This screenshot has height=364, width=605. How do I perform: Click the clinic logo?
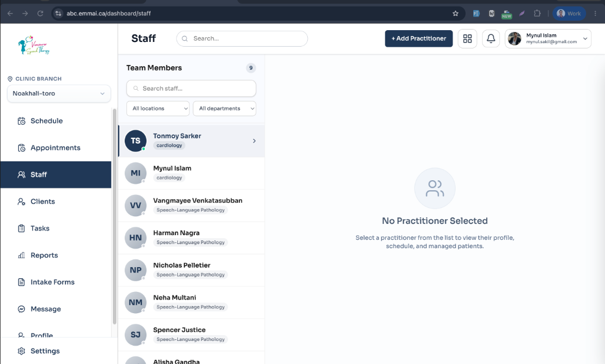[x=34, y=45]
